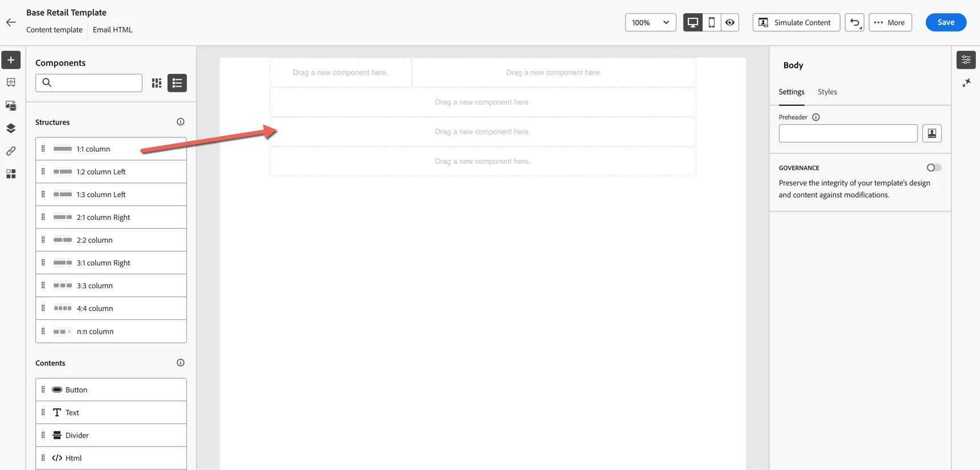Select the 3:1 column Right structure
This screenshot has width=980, height=470.
(x=111, y=263)
